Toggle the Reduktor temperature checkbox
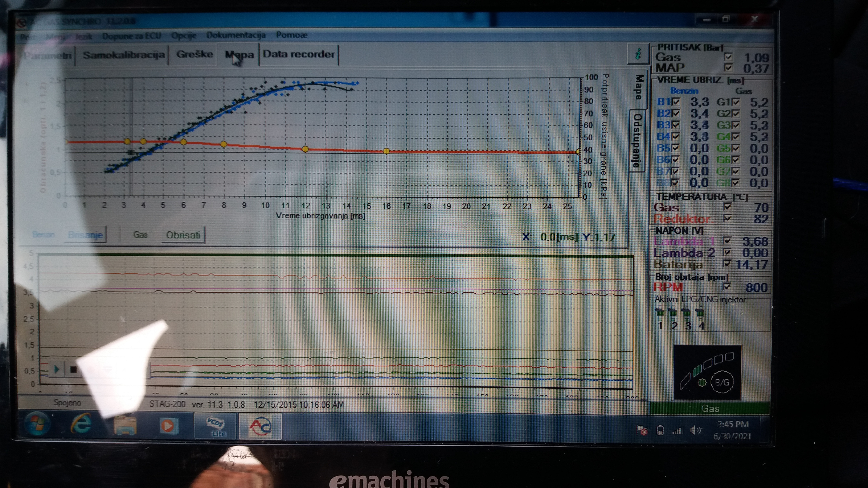The image size is (868, 488). pos(728,218)
